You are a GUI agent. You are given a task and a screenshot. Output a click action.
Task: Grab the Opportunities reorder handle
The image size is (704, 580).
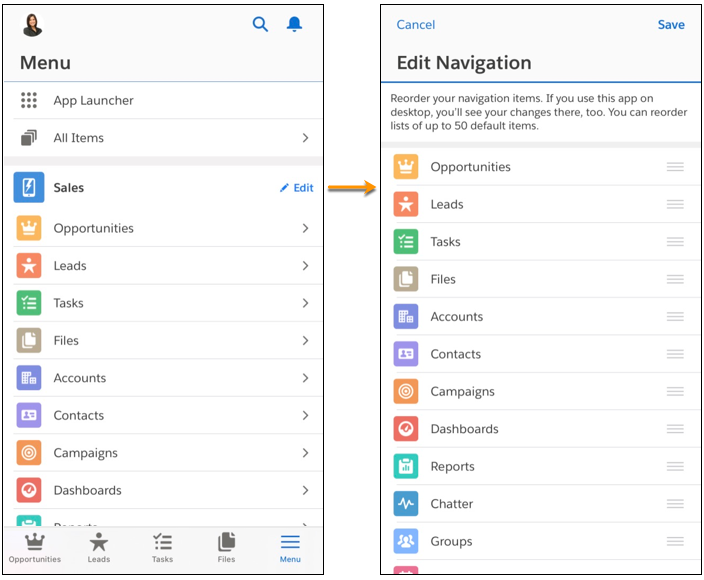675,167
